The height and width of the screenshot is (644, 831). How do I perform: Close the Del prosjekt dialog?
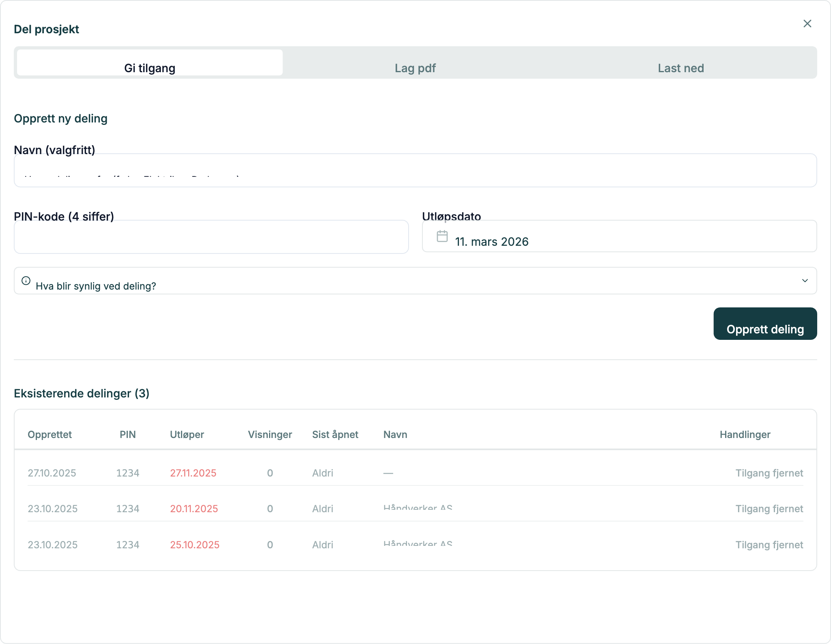[x=807, y=24]
